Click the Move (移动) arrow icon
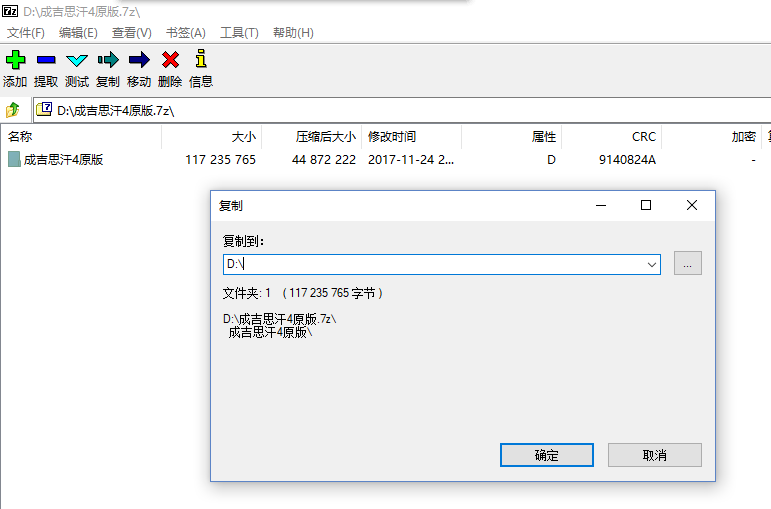The height and width of the screenshot is (509, 771). pos(139,60)
